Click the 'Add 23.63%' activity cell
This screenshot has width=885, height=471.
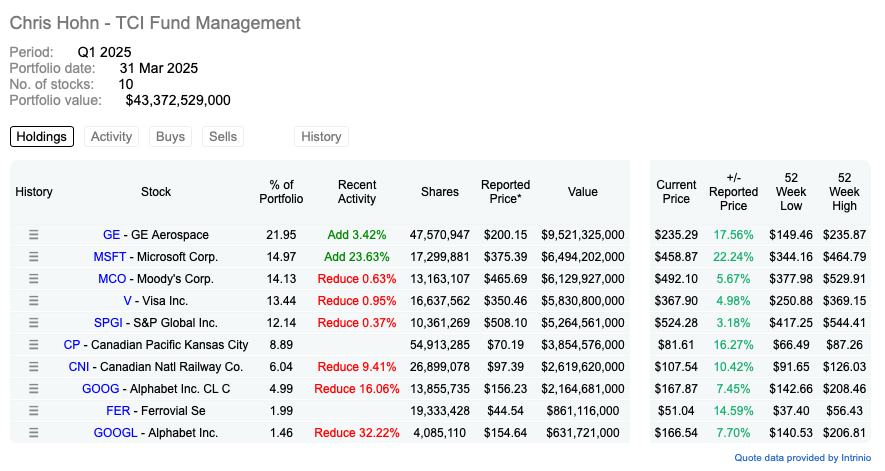[357, 257]
